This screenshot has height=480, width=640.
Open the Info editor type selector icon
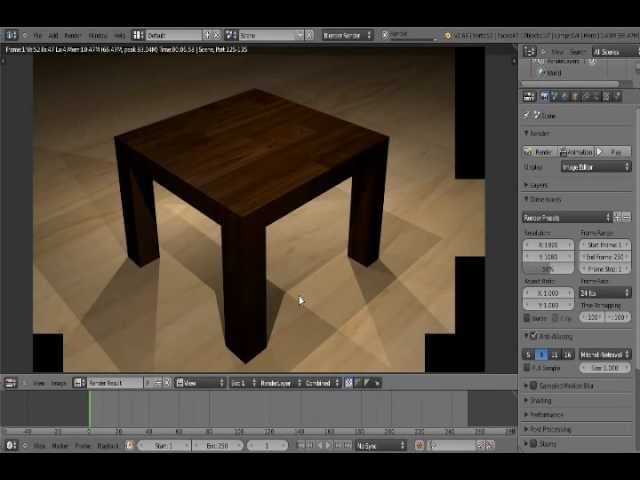(11, 35)
